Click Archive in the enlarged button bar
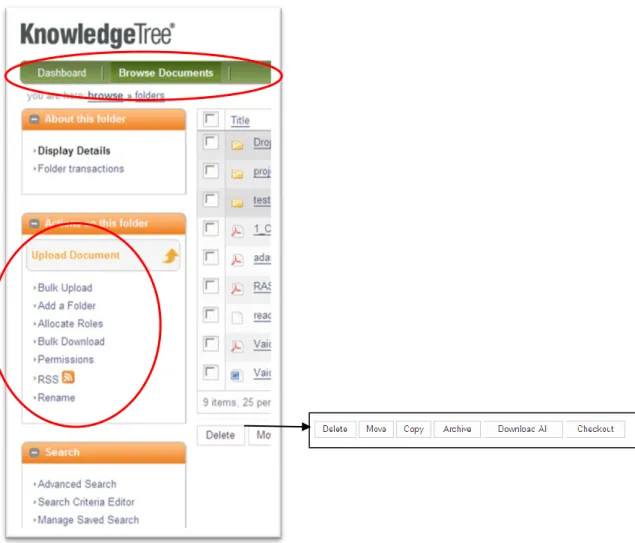 [x=457, y=429]
